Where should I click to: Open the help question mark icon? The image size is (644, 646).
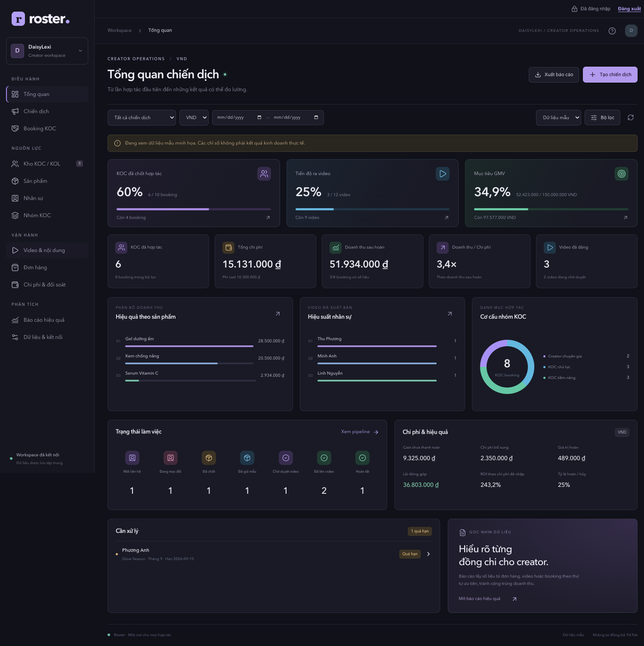point(612,31)
